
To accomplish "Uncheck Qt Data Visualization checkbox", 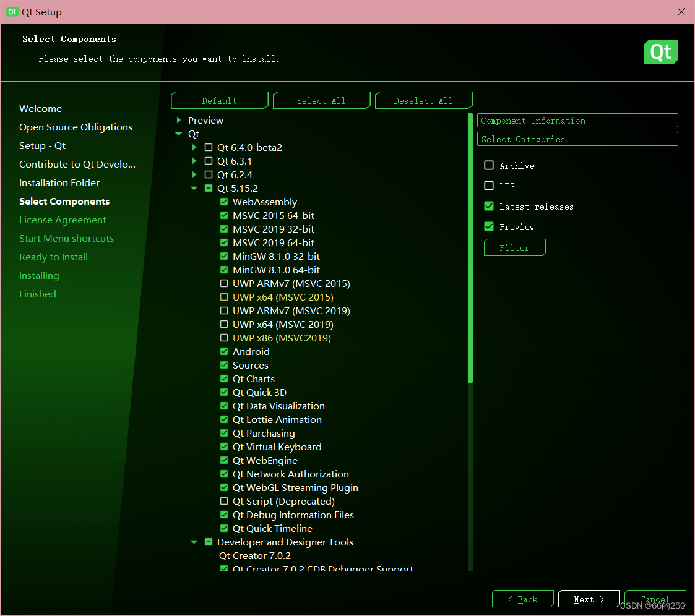I will click(x=224, y=406).
